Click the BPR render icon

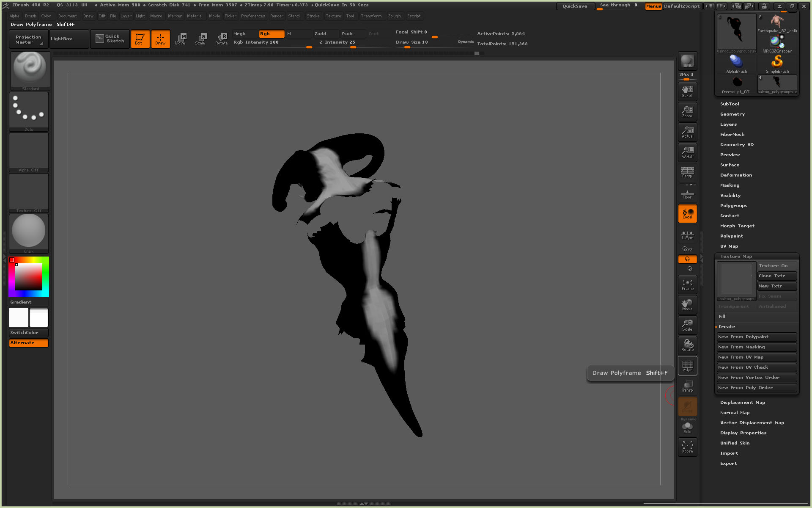pos(687,61)
